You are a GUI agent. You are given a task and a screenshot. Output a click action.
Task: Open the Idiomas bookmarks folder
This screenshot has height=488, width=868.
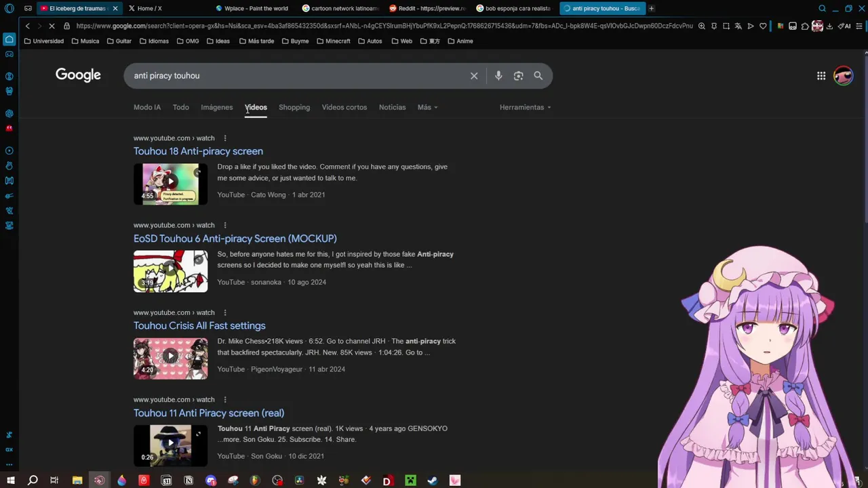(154, 41)
